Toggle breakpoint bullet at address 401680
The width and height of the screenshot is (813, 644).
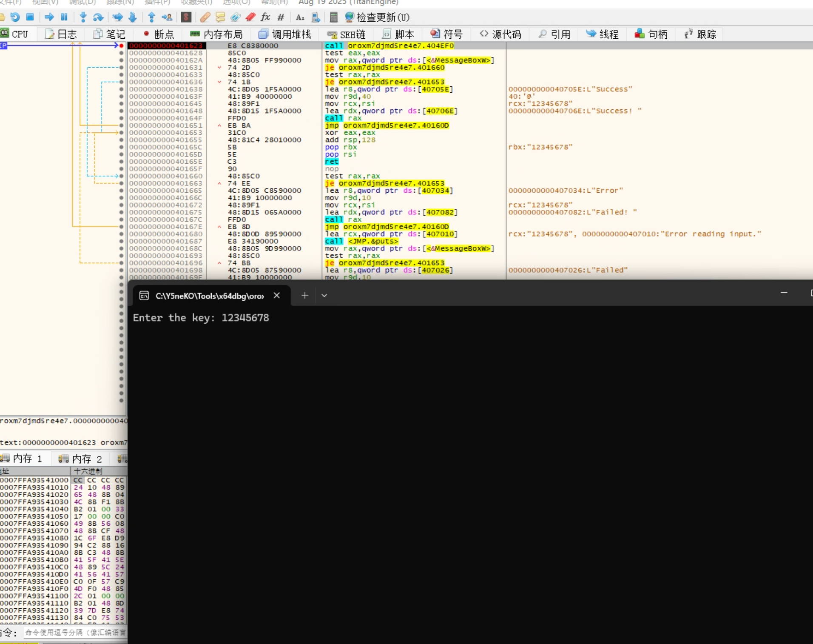(122, 234)
